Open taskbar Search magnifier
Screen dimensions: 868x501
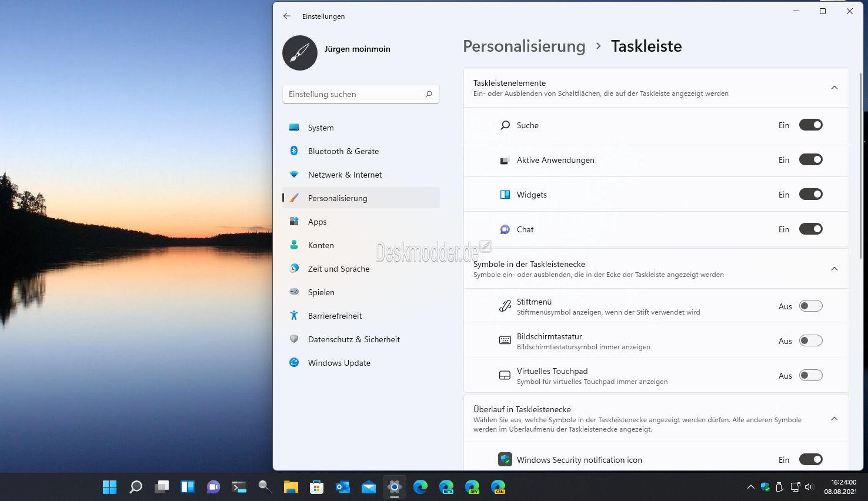pyautogui.click(x=135, y=487)
